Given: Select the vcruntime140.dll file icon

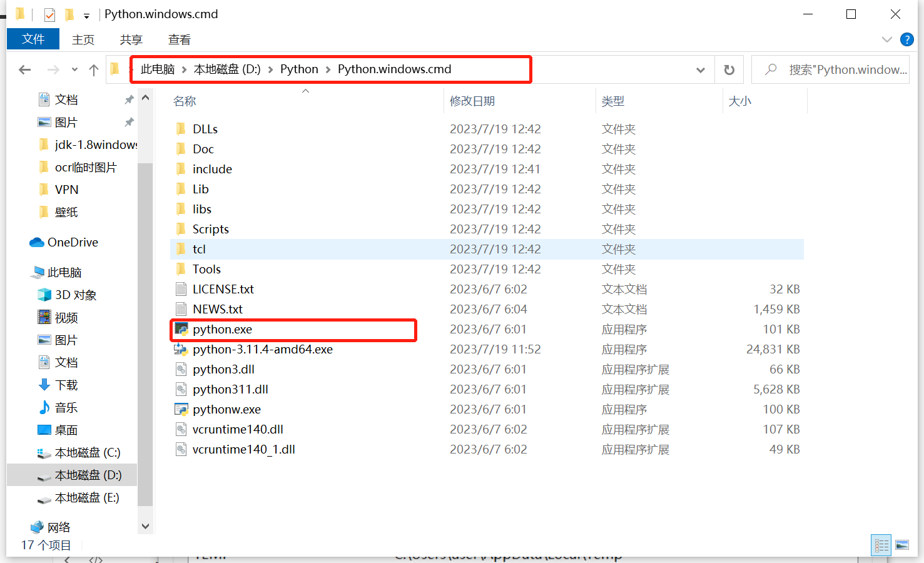Looking at the screenshot, I should tap(181, 429).
